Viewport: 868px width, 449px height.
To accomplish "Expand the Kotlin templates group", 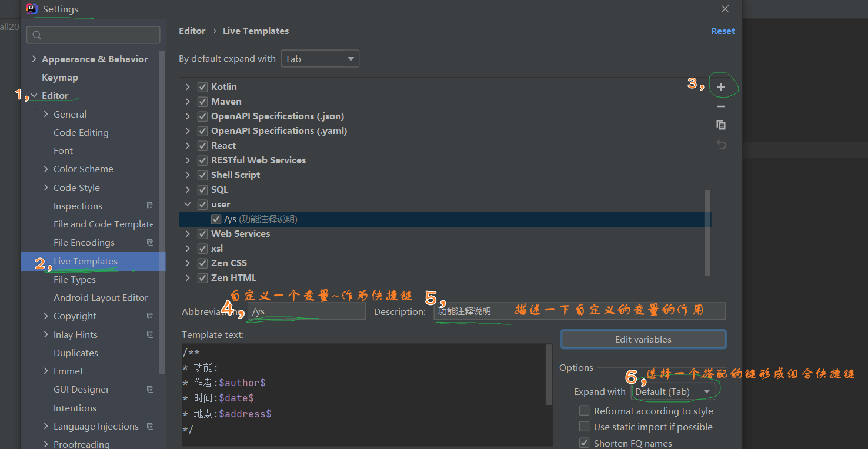I will [x=188, y=86].
